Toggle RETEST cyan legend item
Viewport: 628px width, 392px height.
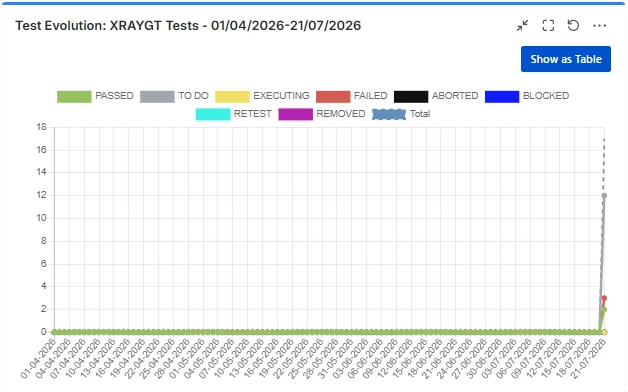[233, 114]
